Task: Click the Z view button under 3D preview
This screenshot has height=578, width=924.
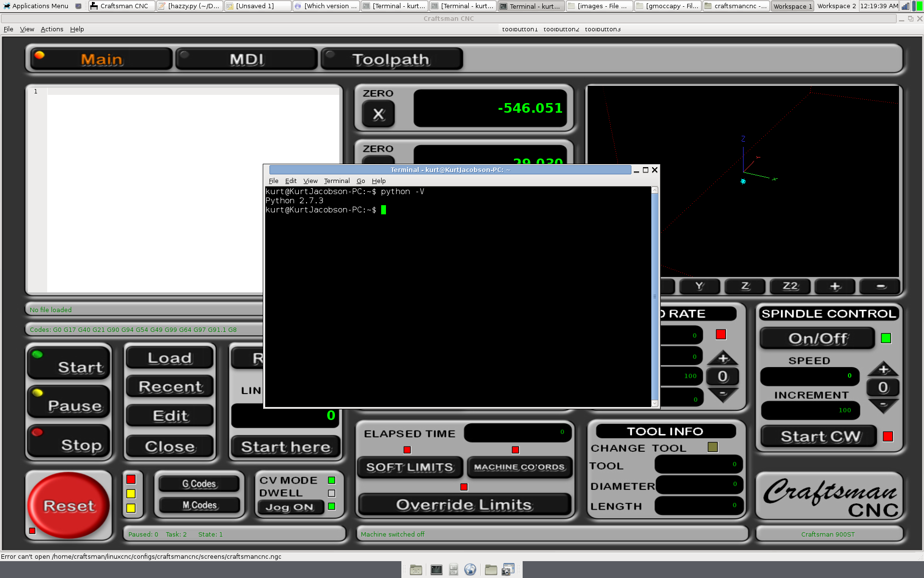Action: (x=745, y=286)
